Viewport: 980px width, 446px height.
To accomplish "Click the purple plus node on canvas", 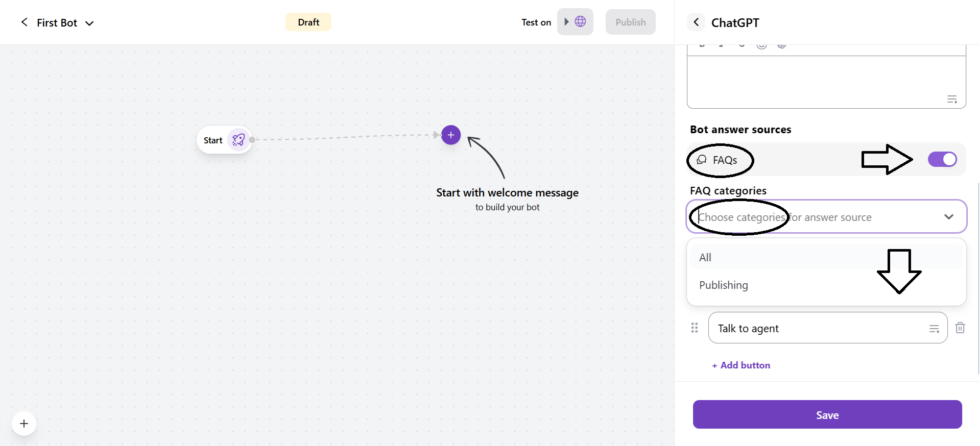I will click(451, 135).
